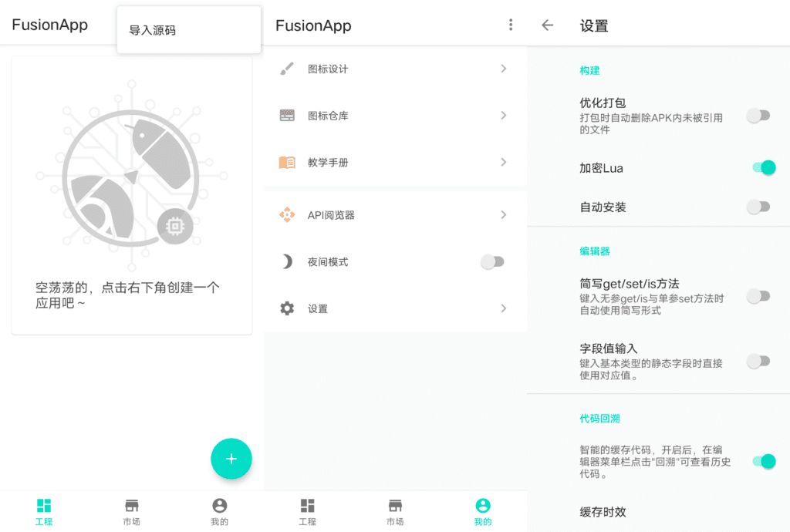Tap the 加密Lua label text
This screenshot has width=790, height=532.
601,168
